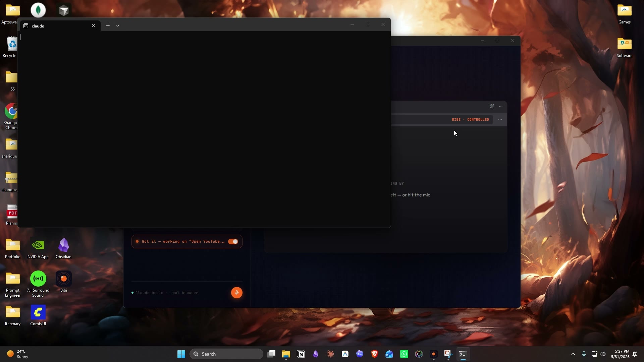The width and height of the screenshot is (644, 362).
Task: Open the clock showing 5:27 PM
Action: [x=620, y=354]
